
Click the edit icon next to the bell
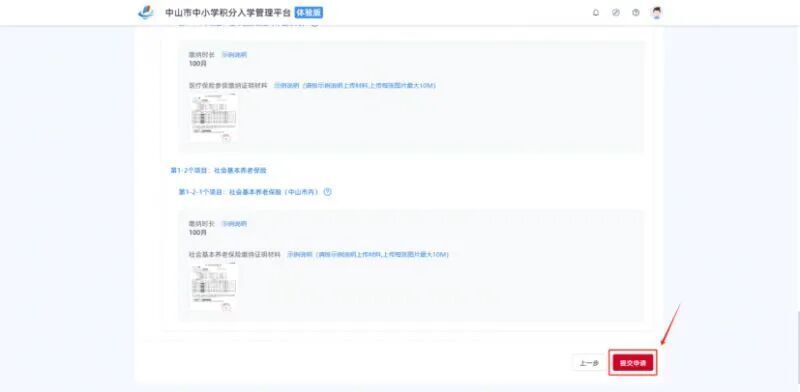[616, 13]
